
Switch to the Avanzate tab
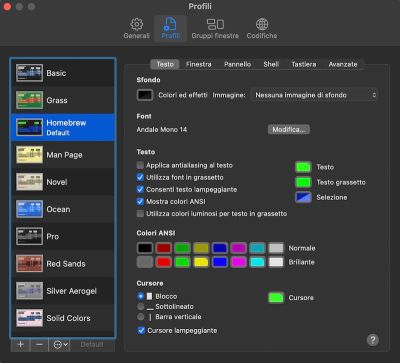pos(343,64)
